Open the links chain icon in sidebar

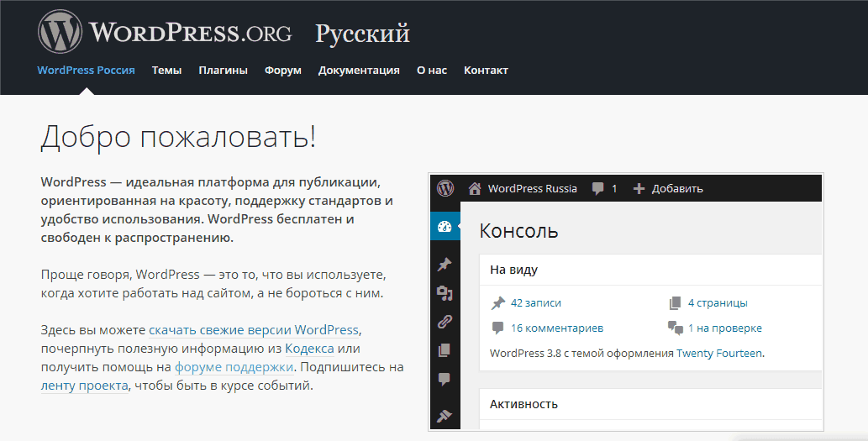(x=445, y=322)
